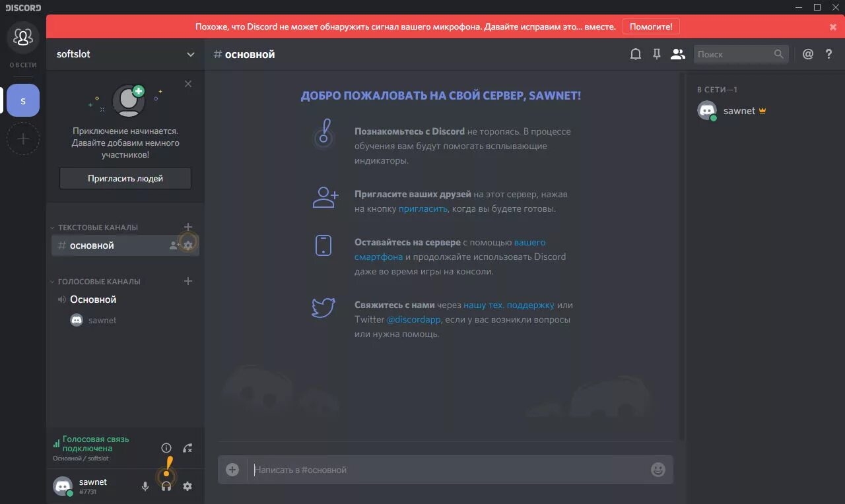Open the Friends home icon
Screen dimensions: 845x504
23,38
